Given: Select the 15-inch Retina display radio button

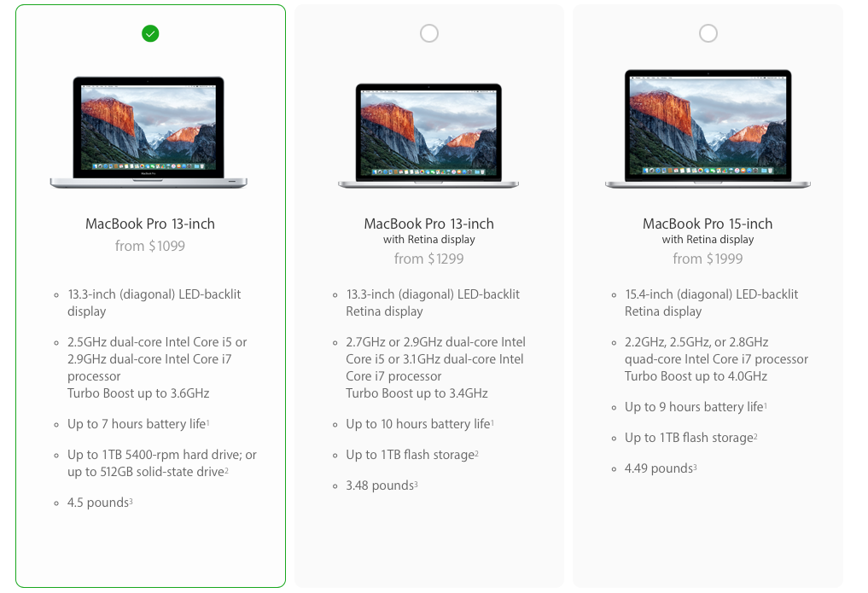Looking at the screenshot, I should coord(708,34).
